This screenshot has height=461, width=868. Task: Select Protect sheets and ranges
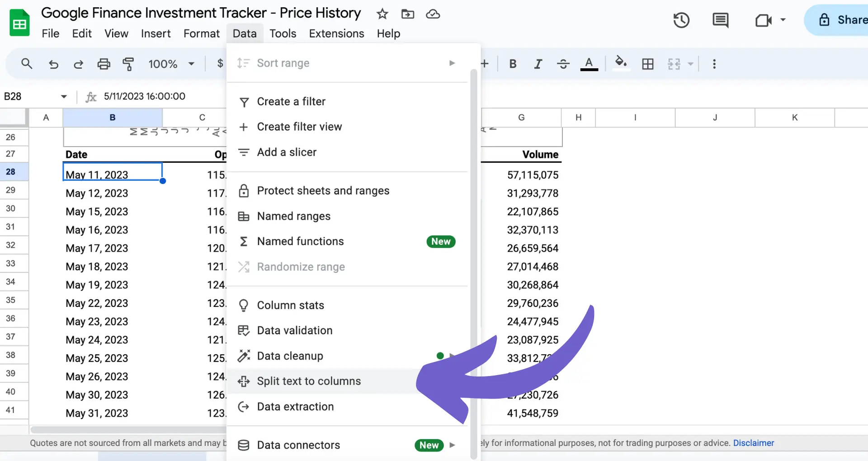[347, 191]
